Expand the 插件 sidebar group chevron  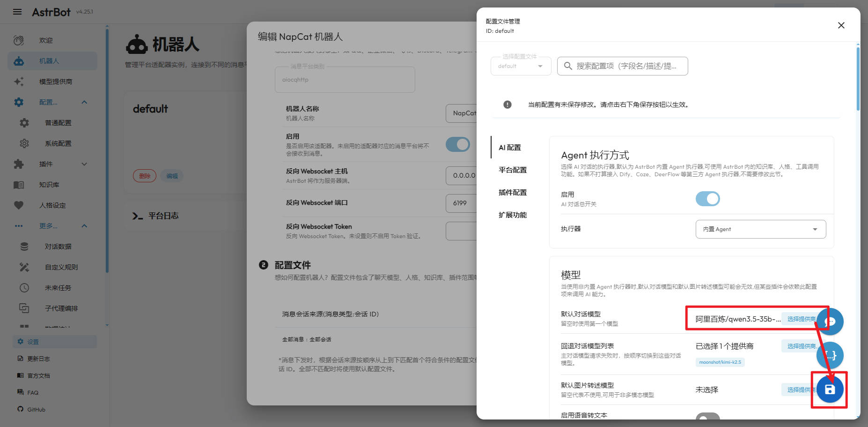[x=84, y=164]
